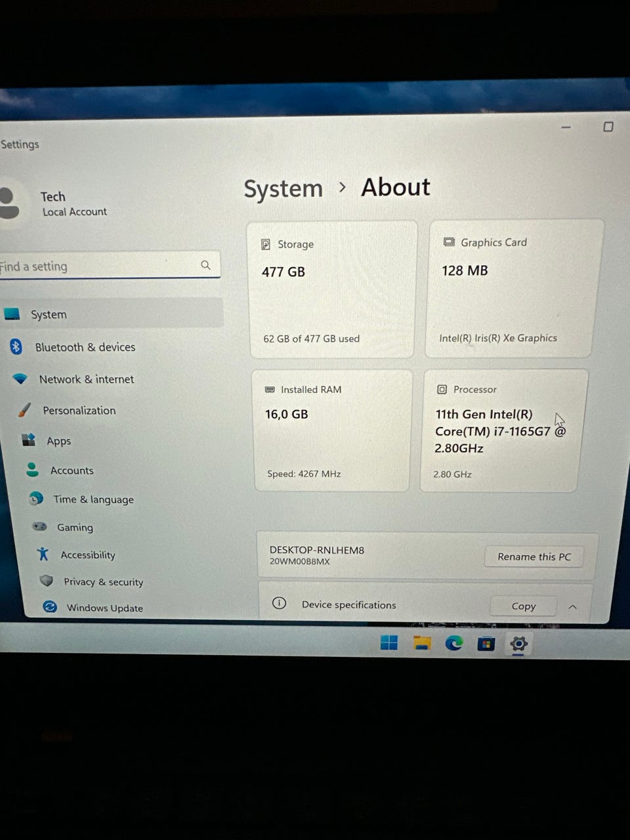The image size is (630, 840).
Task: Open Bluetooth & devices settings
Action: tap(85, 347)
